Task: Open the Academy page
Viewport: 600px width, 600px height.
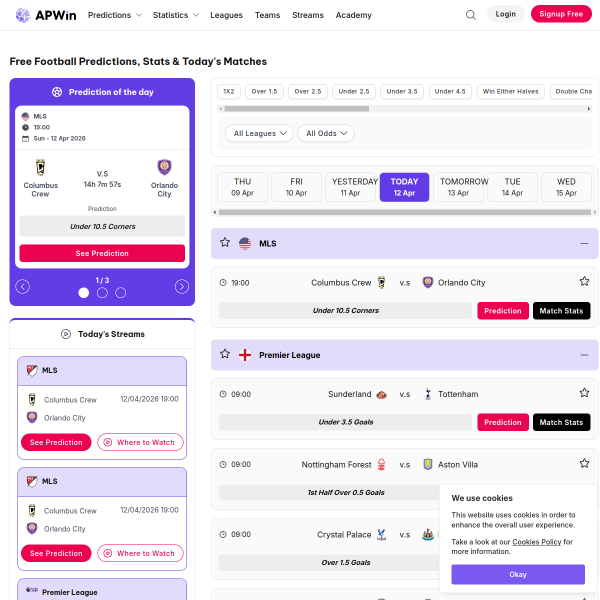Action: coord(354,15)
